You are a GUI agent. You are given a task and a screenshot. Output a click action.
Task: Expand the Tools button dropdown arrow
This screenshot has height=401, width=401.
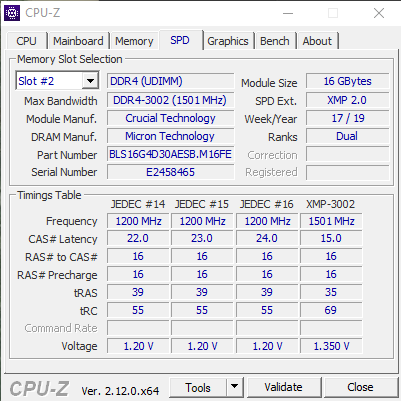point(235,387)
